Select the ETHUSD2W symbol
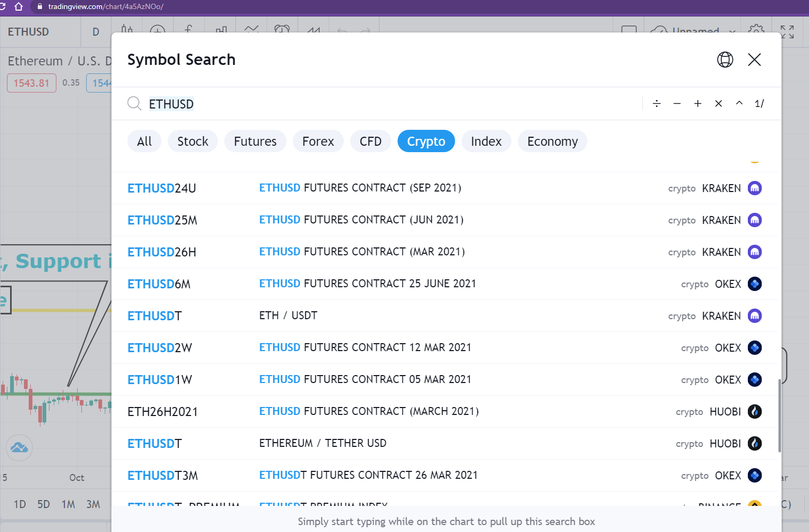Viewport: 809px width, 532px height. pyautogui.click(x=160, y=348)
